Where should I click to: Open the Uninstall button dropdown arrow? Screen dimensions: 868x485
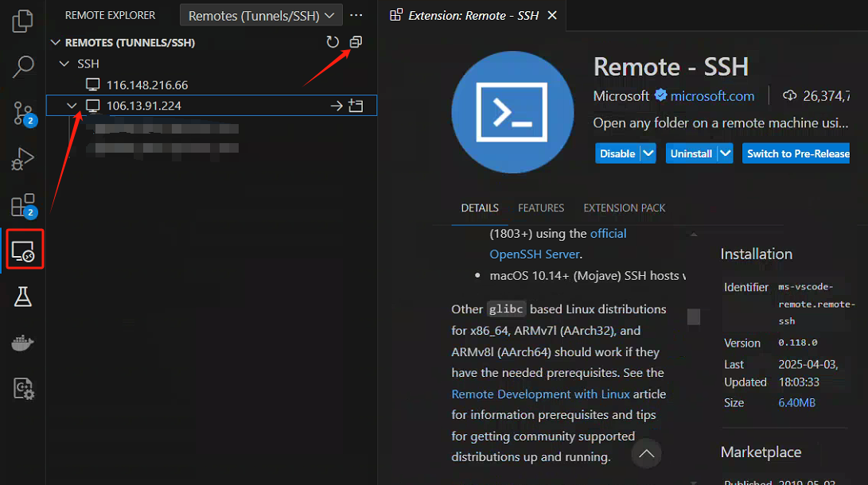[725, 153]
